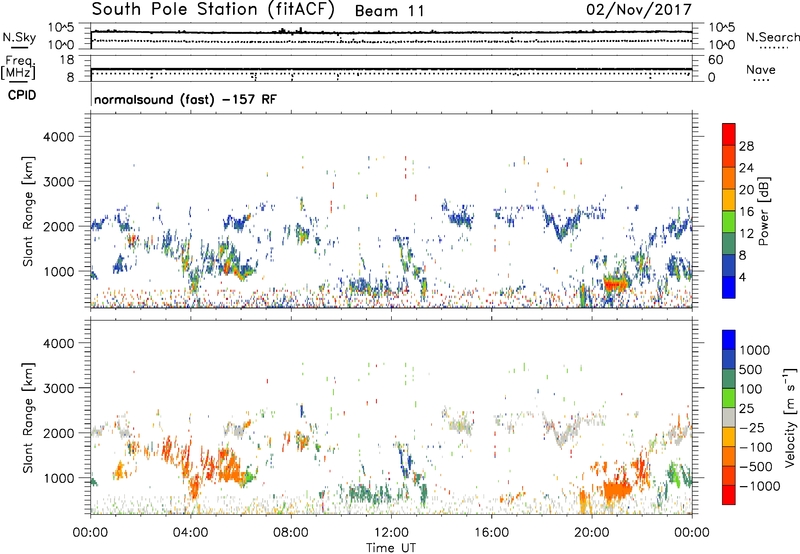Pick the yellow-orange segment of Power color bar
This screenshot has height=554, width=800.
[x=729, y=200]
